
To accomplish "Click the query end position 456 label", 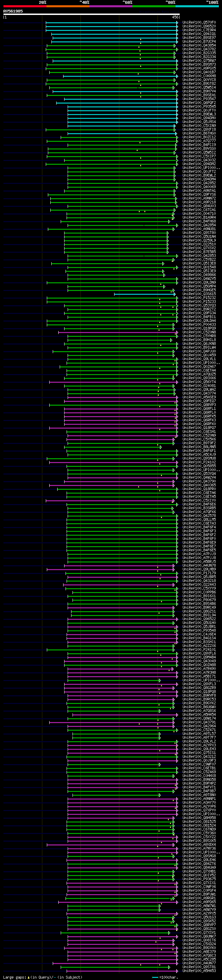I will coord(175,17).
